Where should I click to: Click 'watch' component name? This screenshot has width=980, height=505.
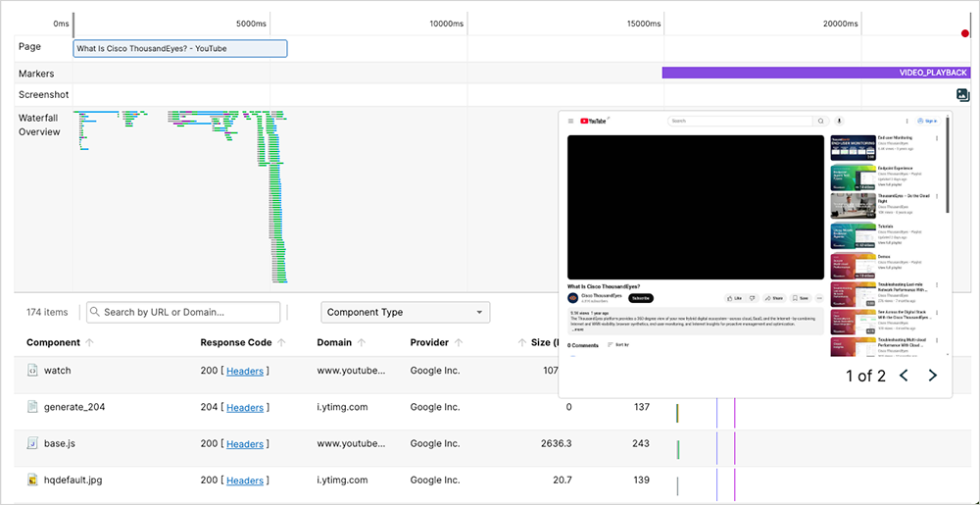tap(58, 370)
